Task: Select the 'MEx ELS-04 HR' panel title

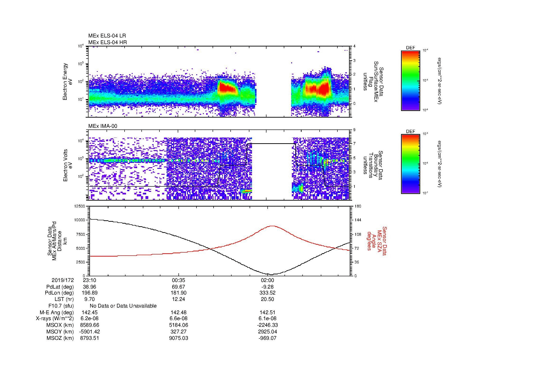Action: pyautogui.click(x=107, y=42)
